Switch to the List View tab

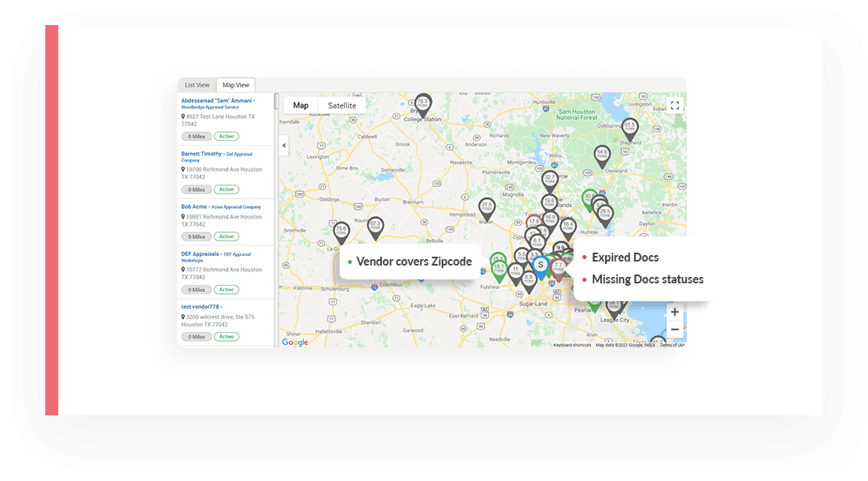[197, 85]
